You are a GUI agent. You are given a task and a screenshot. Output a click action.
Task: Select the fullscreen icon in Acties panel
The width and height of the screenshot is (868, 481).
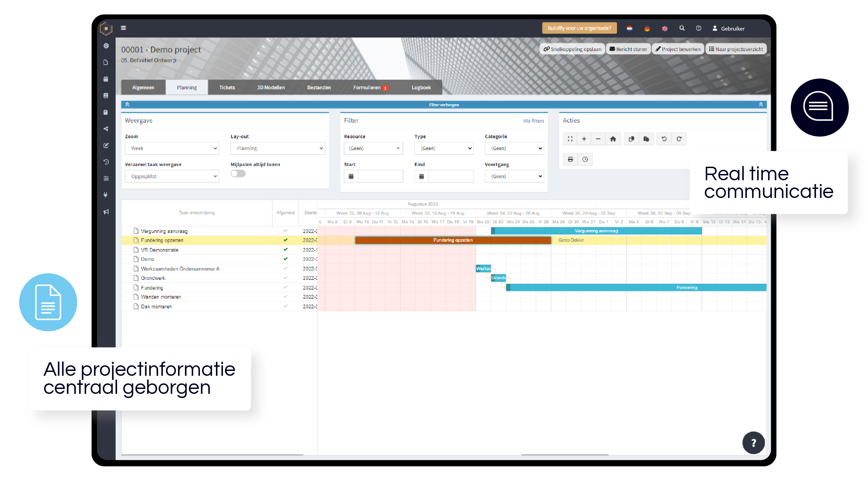[570, 139]
